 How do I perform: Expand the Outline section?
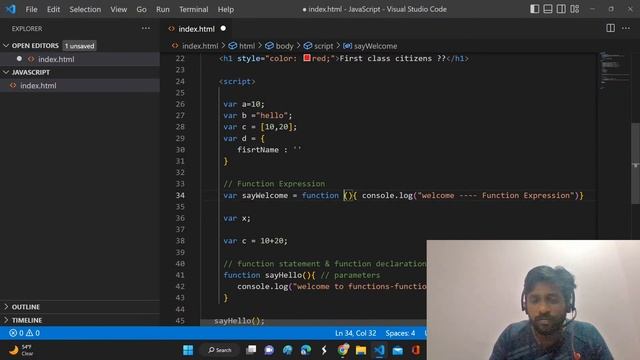25,307
